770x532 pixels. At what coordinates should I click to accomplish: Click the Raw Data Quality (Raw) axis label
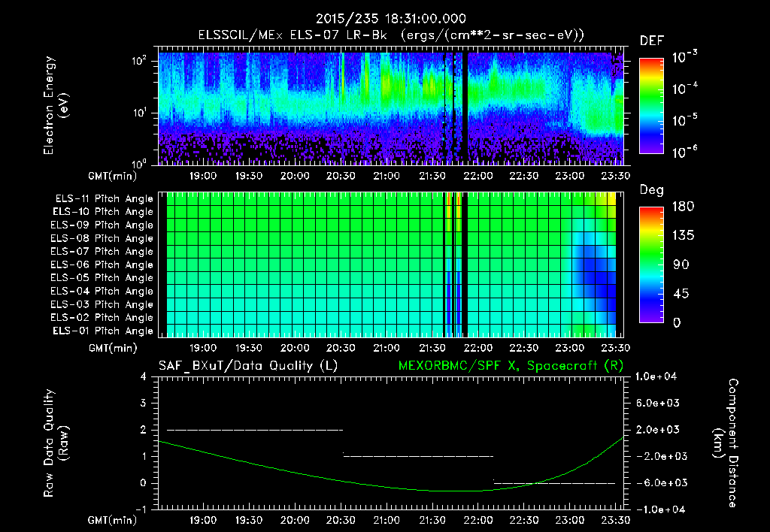(x=56, y=443)
